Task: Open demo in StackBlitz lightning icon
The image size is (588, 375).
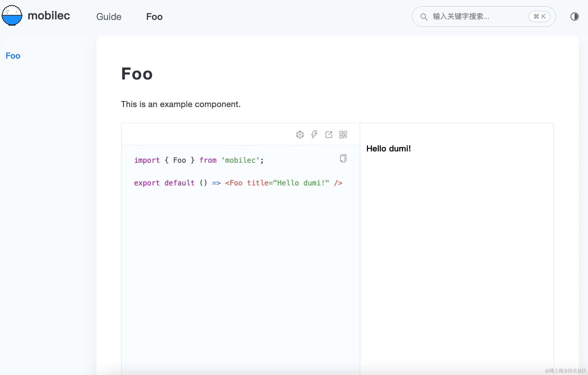Action: coord(314,134)
